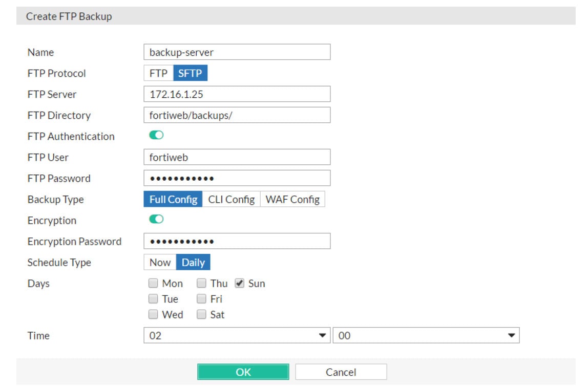The image size is (588, 387).
Task: Check the Mon day checkbox
Action: 153,283
